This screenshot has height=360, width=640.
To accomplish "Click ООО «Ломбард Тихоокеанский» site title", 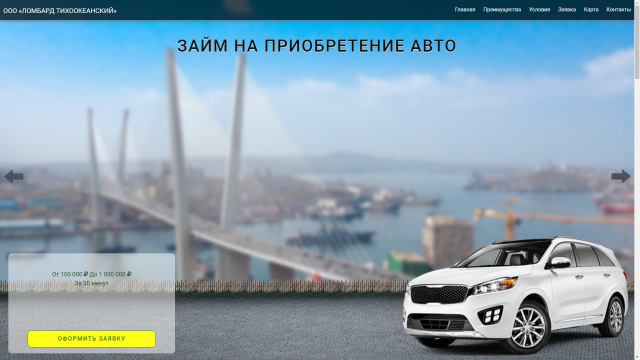I will (60, 11).
